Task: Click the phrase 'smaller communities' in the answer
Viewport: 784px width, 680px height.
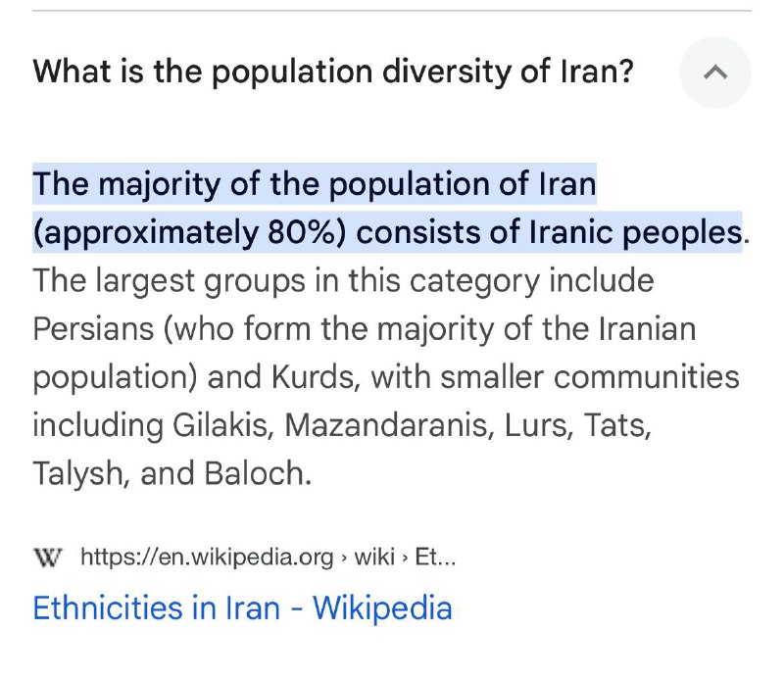Action: (590, 377)
